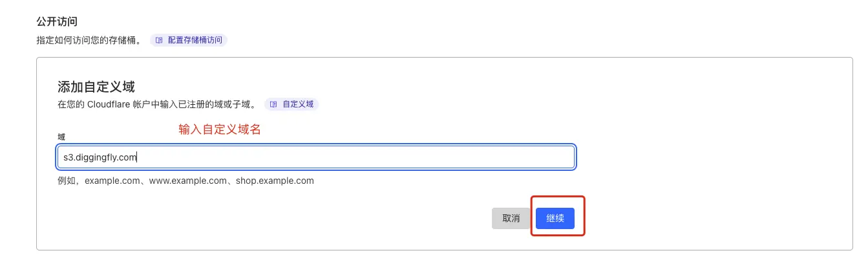Click the book icon beside 配置存储桶访问

159,40
